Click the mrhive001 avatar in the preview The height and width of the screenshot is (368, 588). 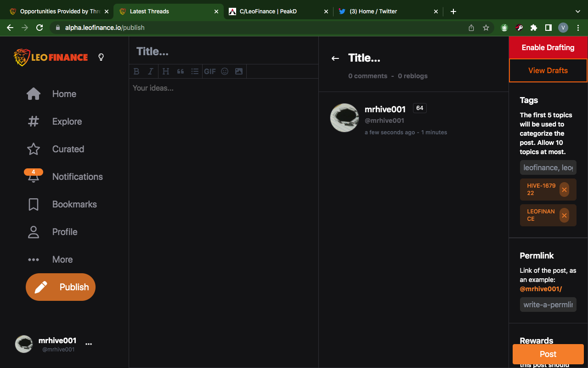(x=345, y=118)
